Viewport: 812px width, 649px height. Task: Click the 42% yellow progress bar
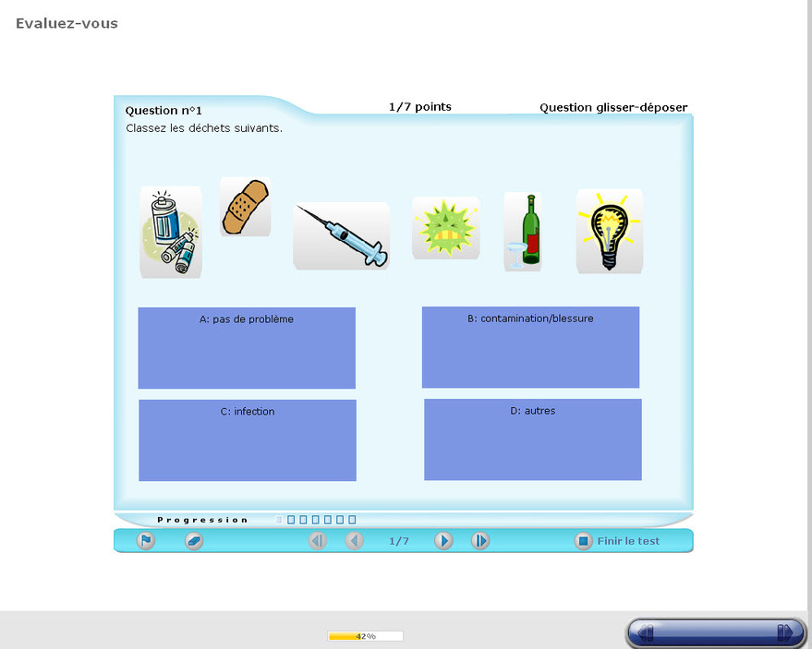pyautogui.click(x=365, y=636)
